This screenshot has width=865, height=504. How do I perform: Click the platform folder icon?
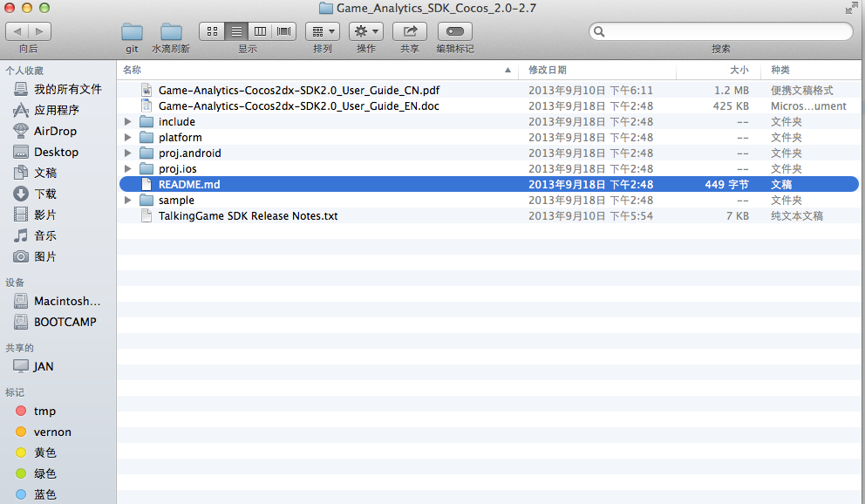146,137
